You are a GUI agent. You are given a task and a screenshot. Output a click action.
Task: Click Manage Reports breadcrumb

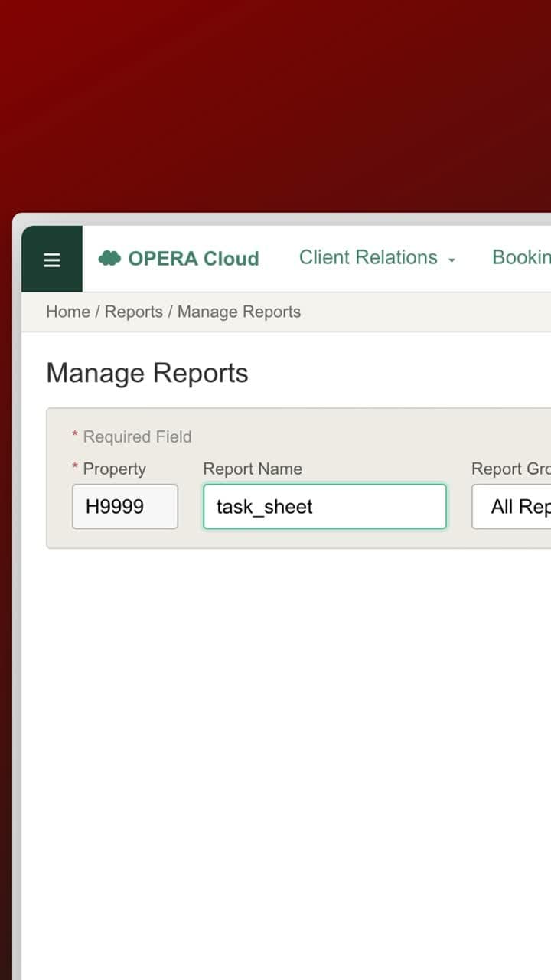[239, 312]
